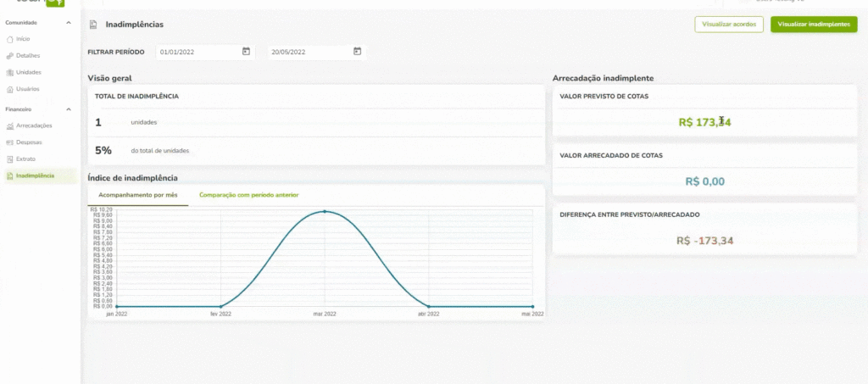
Task: Go to Extrato in the sidebar
Action: click(25, 159)
